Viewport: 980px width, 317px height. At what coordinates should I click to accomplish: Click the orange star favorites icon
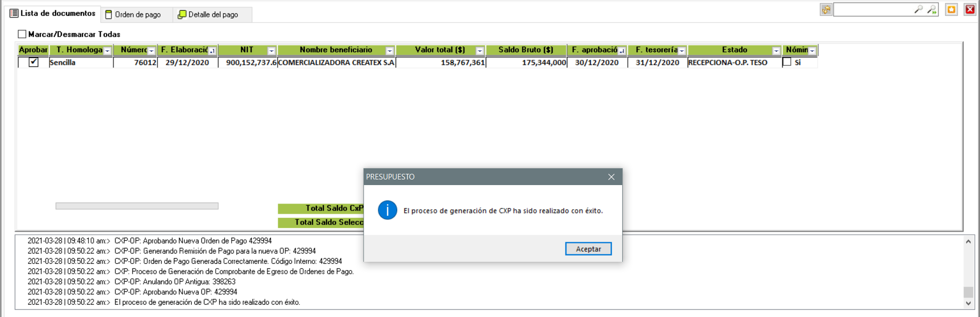pyautogui.click(x=951, y=10)
